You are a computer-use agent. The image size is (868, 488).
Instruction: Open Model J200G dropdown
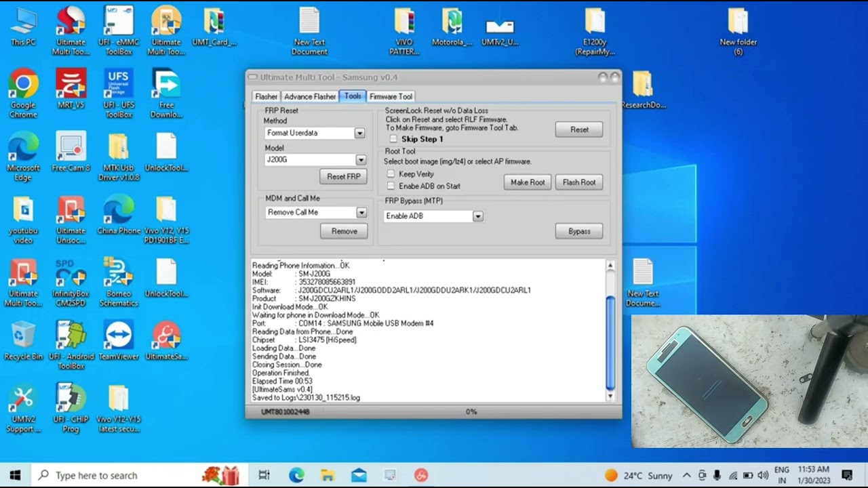coord(361,160)
